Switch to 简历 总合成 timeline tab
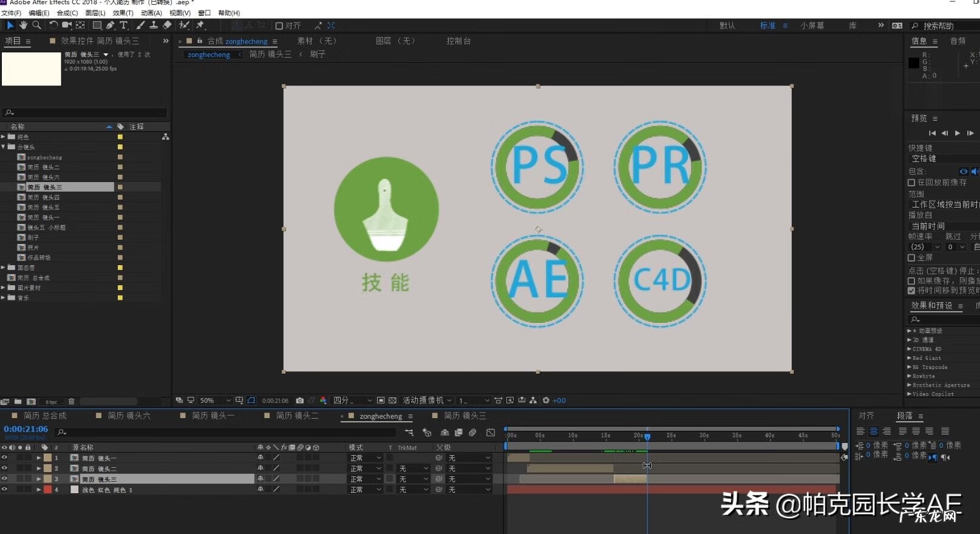Screen dimensions: 980x534 [44, 416]
